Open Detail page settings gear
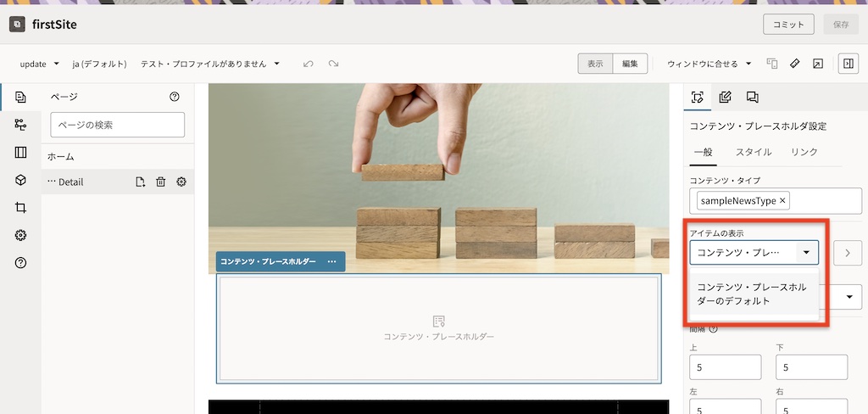Screen dimensions: 868x414 coord(181,182)
